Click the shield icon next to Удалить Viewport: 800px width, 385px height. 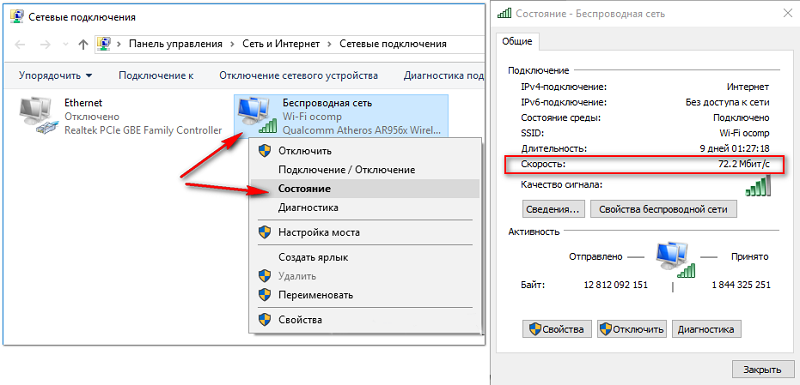click(264, 276)
